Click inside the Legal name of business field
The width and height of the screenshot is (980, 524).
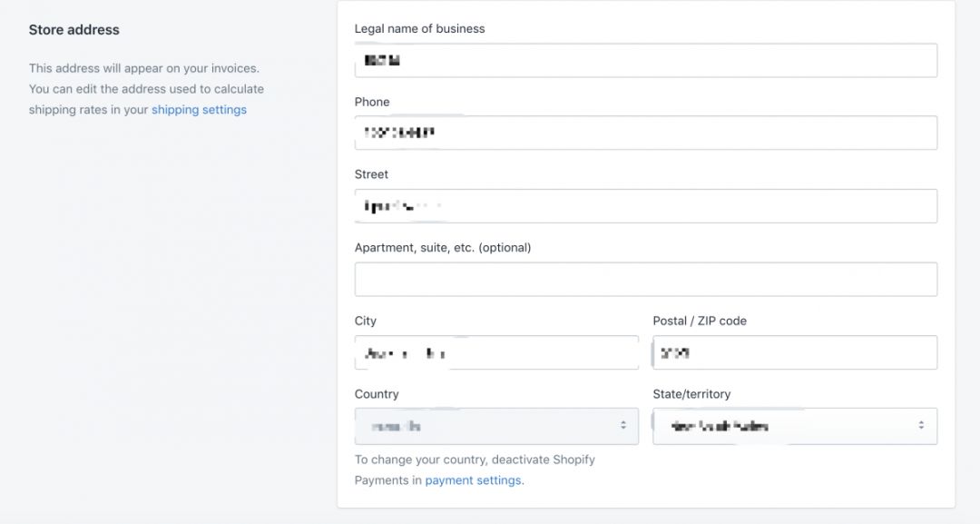644,59
